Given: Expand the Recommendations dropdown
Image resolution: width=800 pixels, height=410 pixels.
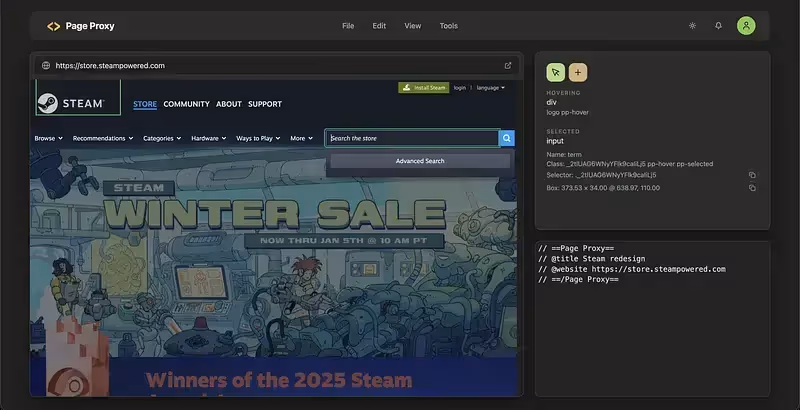Looking at the screenshot, I should (103, 138).
